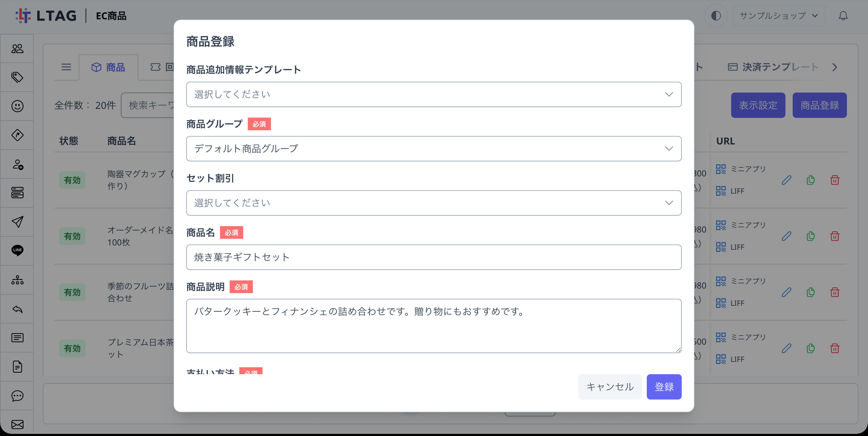Click the 商品登録 button behind dialog
Viewport: 868px width, 436px height.
click(x=819, y=105)
